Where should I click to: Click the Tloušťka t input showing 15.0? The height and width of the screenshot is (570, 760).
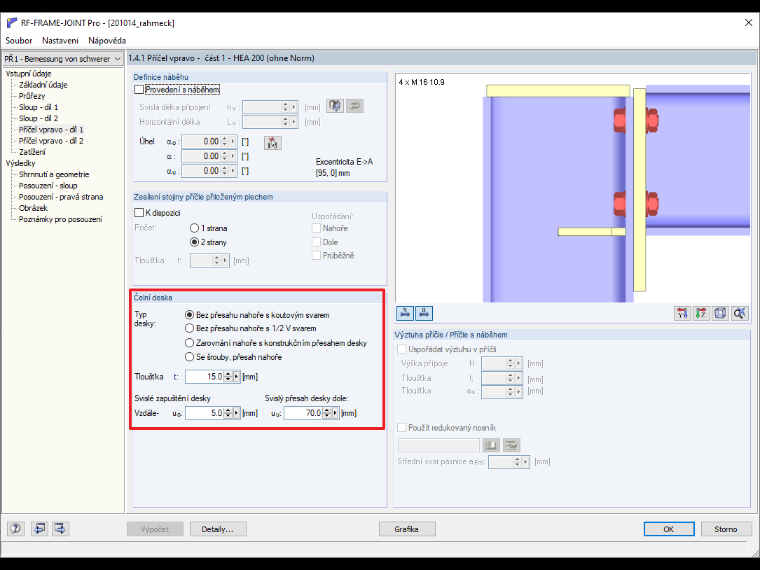coord(204,377)
